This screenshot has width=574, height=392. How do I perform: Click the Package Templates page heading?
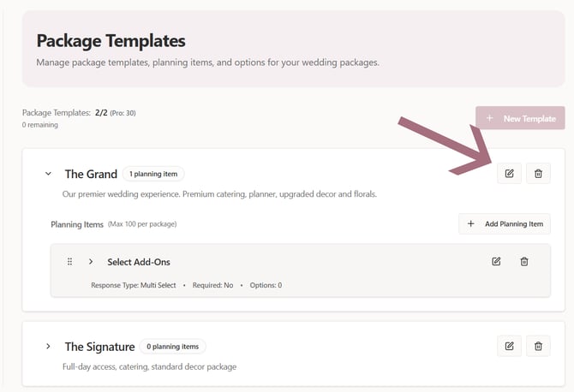click(x=111, y=40)
